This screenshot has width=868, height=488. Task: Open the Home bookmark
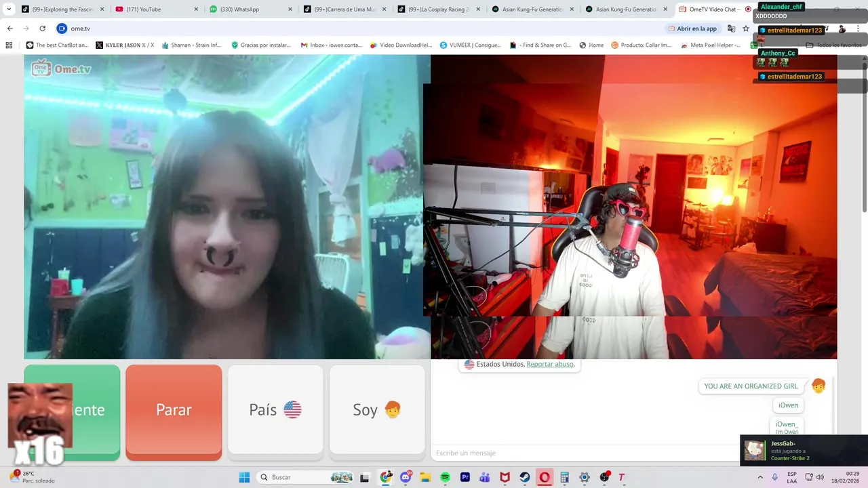[591, 45]
